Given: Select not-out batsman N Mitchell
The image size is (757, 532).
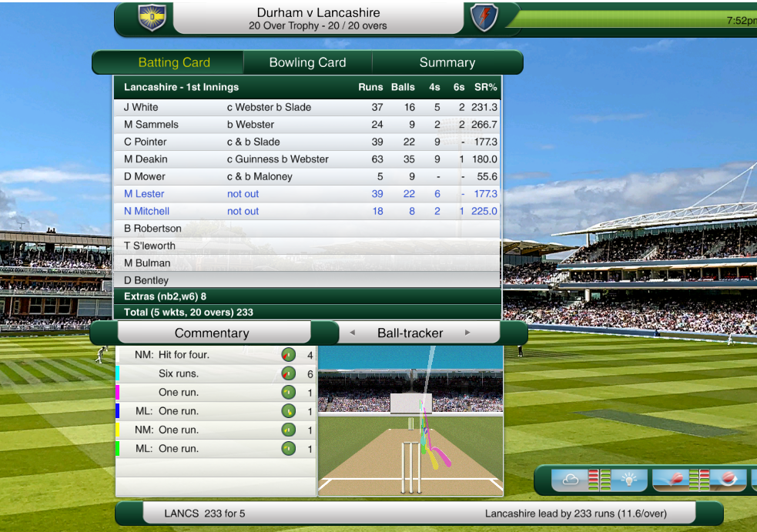Looking at the screenshot, I should 307,212.
